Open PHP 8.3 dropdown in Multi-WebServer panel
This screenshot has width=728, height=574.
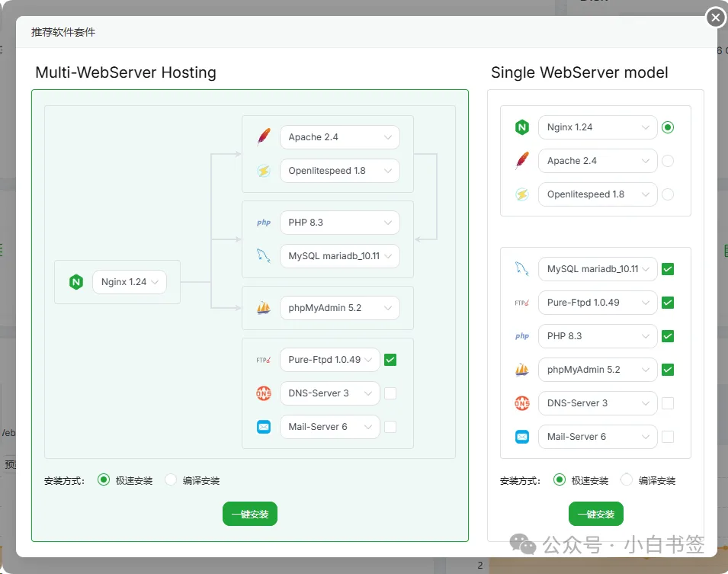(340, 223)
